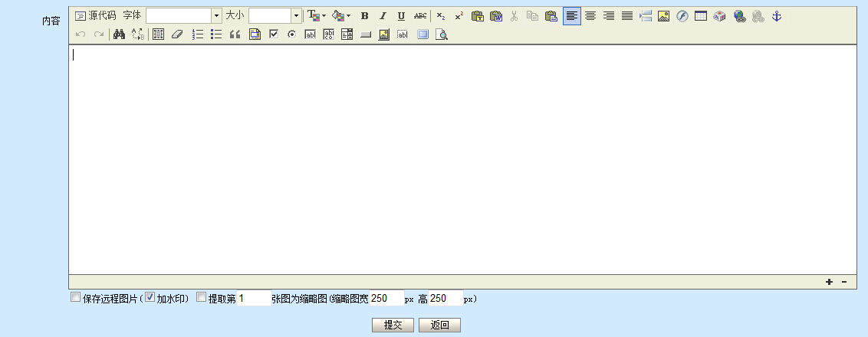This screenshot has height=337, width=868.
Task: Insert hyperlink with globe chain icon
Action: pos(739,16)
